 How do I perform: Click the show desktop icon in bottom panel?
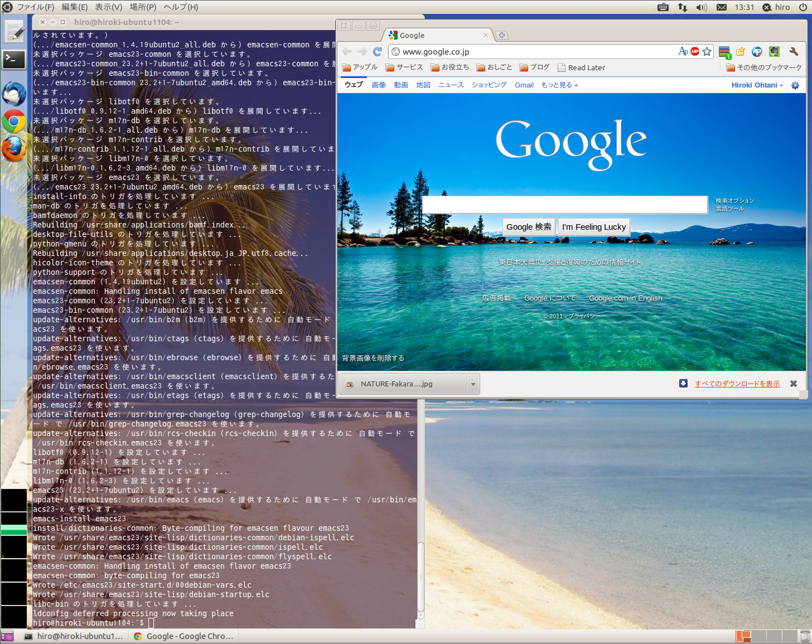pyautogui.click(x=7, y=636)
